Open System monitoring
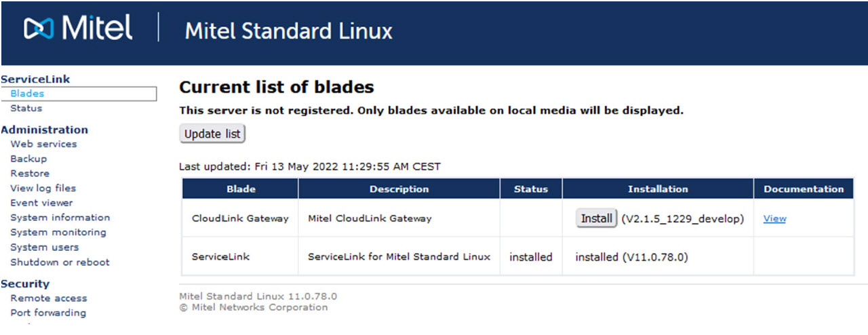This screenshot has width=868, height=335. (x=58, y=233)
